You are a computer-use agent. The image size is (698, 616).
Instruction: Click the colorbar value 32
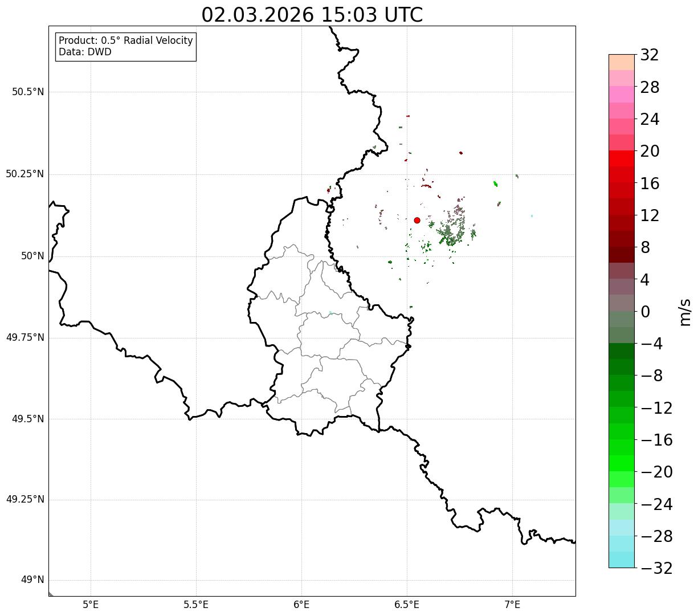650,55
